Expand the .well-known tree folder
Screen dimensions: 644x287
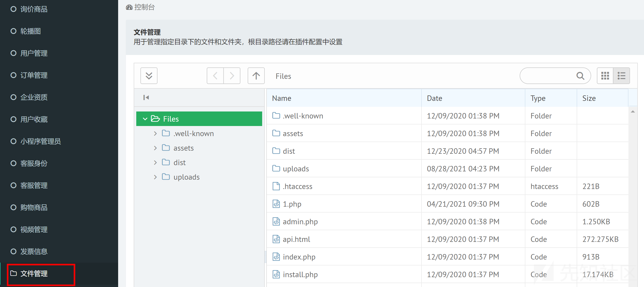click(x=155, y=134)
